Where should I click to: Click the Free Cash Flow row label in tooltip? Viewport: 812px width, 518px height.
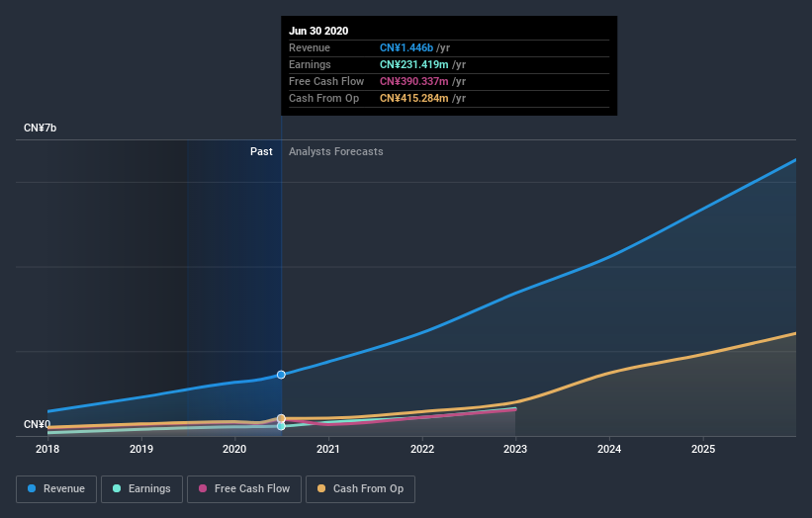click(x=326, y=81)
